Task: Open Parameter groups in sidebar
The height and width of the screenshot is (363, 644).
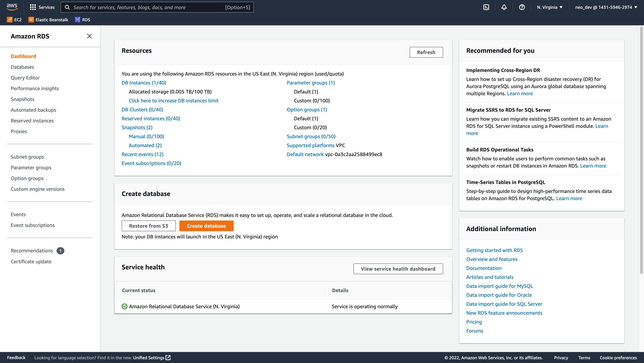Action: click(31, 168)
